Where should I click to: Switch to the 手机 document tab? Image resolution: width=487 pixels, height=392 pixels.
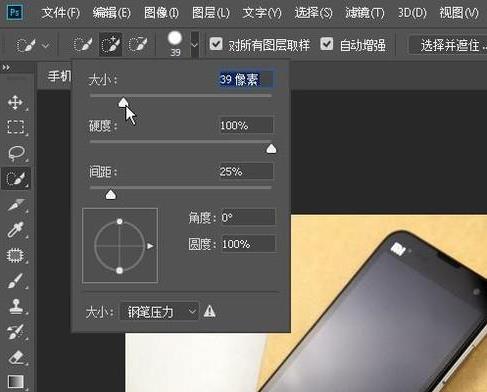tap(59, 77)
